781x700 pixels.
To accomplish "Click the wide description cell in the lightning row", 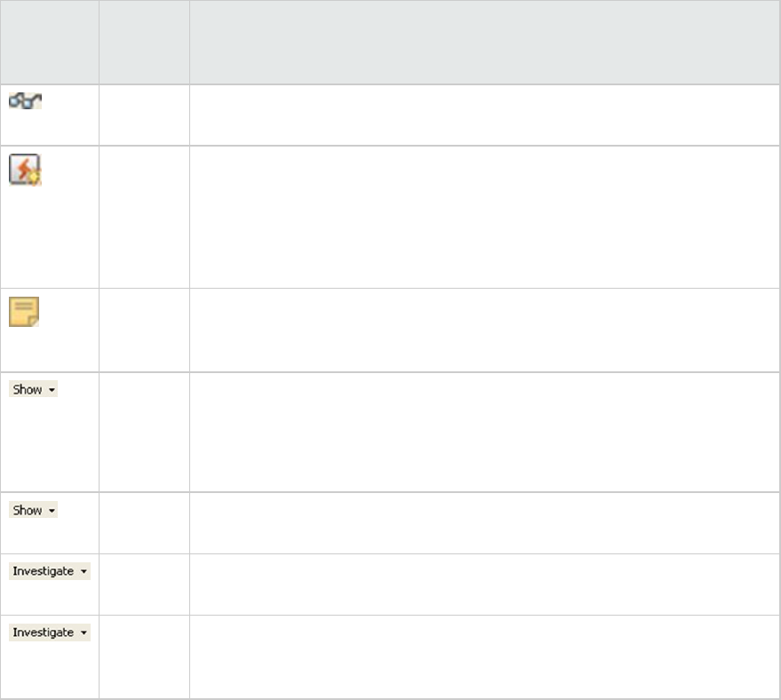I will (484, 217).
